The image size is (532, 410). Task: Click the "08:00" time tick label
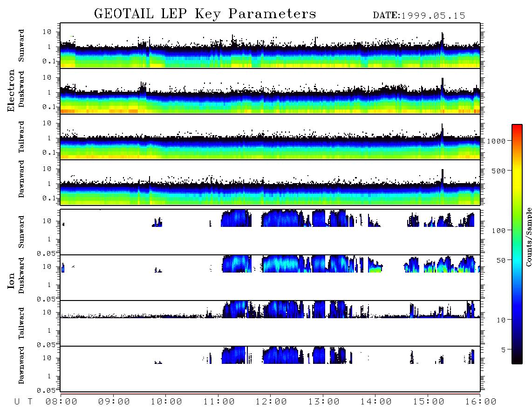pos(61,402)
